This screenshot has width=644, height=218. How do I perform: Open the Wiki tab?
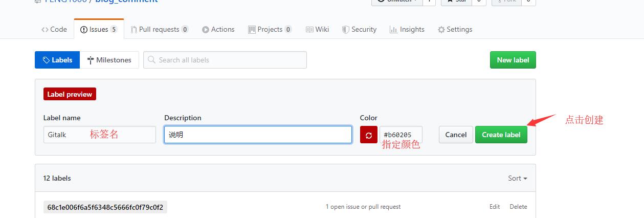click(318, 30)
